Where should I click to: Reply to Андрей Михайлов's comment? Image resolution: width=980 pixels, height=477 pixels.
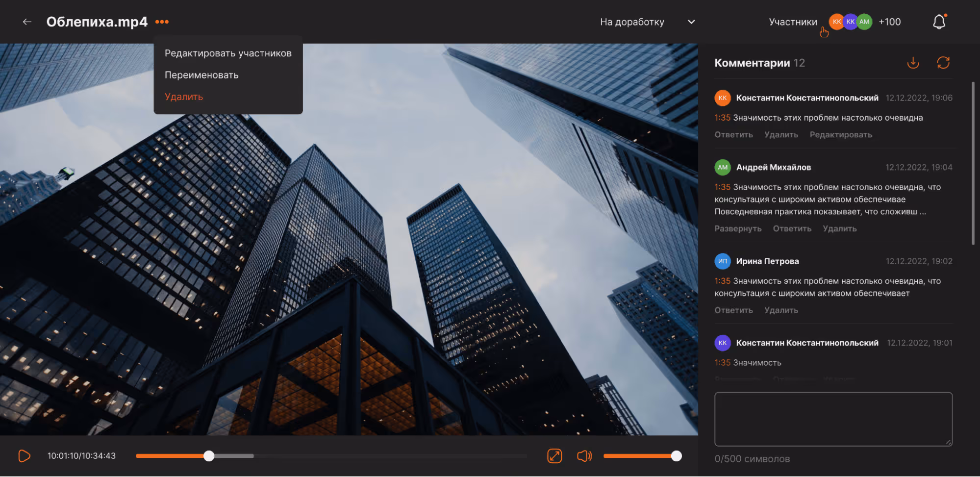tap(792, 229)
